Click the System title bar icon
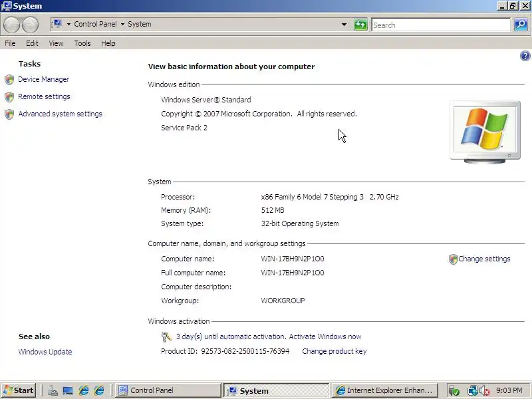The height and width of the screenshot is (399, 532). point(7,6)
